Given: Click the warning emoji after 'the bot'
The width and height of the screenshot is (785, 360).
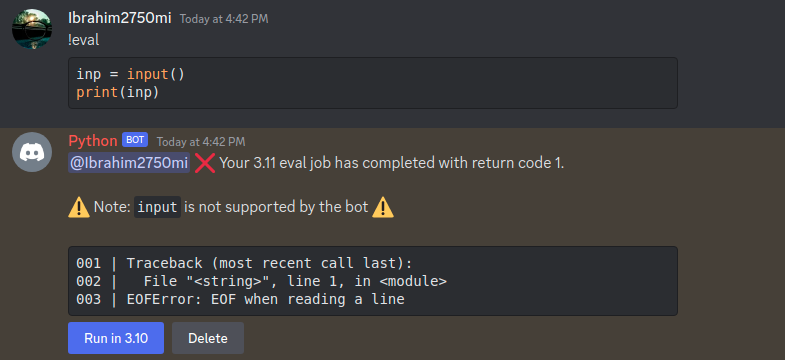Looking at the screenshot, I should pos(383,207).
